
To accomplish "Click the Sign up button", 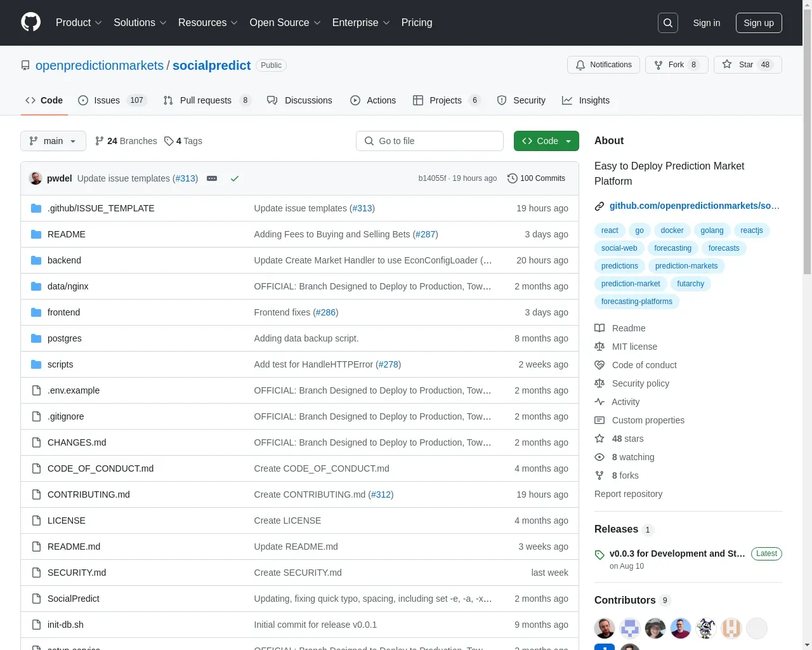I will (x=759, y=23).
